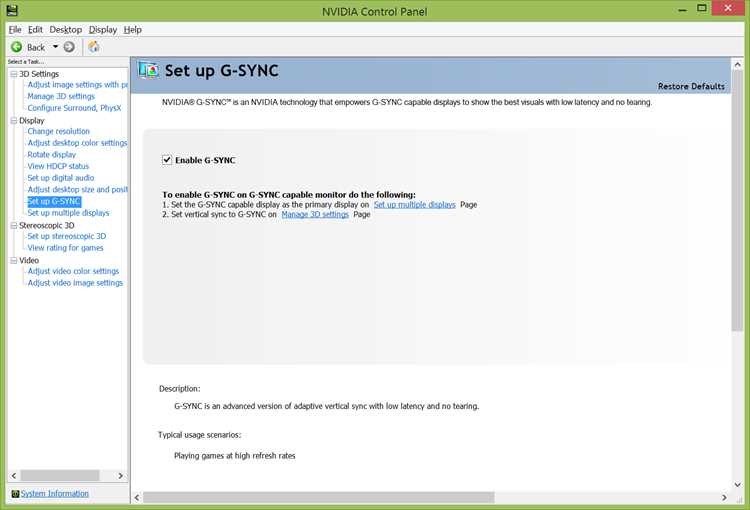
Task: Click the main pane's vertical scroll-down arrow
Action: pyautogui.click(x=737, y=485)
